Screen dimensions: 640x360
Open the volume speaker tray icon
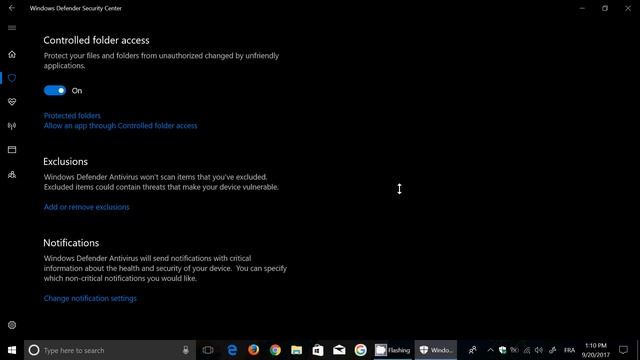539,350
